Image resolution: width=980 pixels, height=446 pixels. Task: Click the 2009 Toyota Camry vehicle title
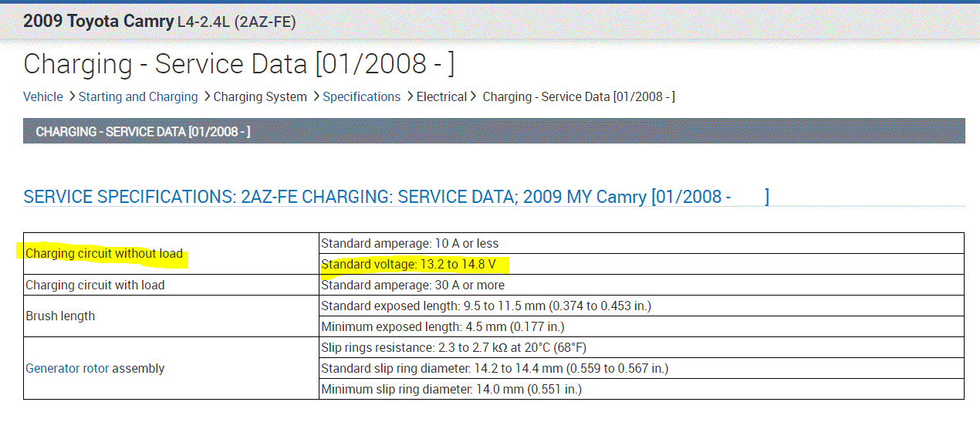tap(98, 22)
